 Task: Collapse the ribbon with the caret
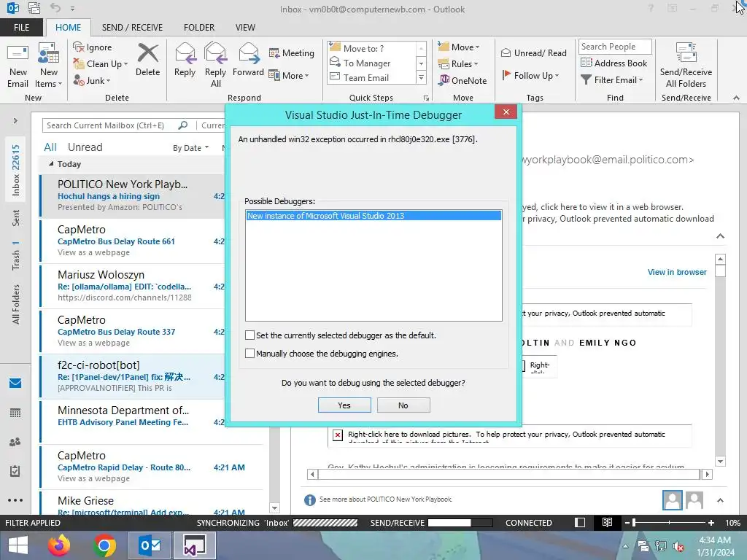click(x=736, y=98)
